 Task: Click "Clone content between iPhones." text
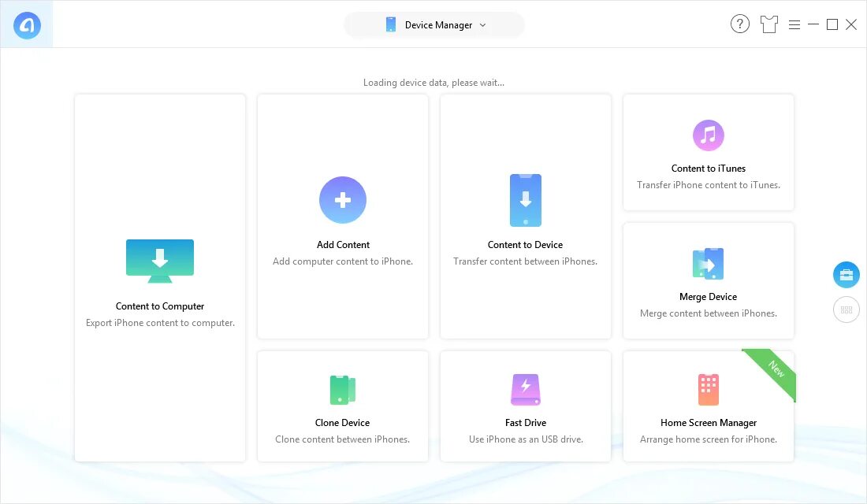[x=342, y=439]
